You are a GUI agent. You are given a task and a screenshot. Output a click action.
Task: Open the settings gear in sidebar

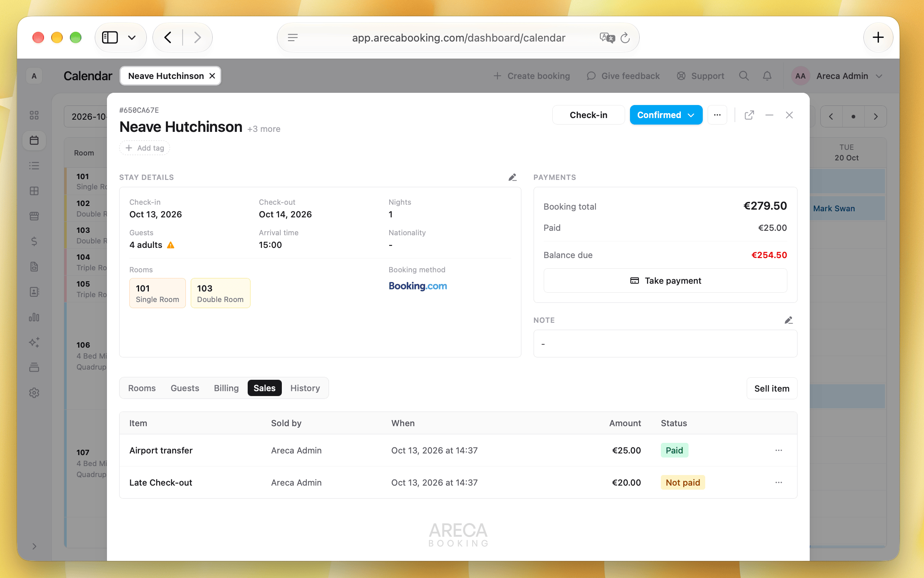[x=34, y=393]
